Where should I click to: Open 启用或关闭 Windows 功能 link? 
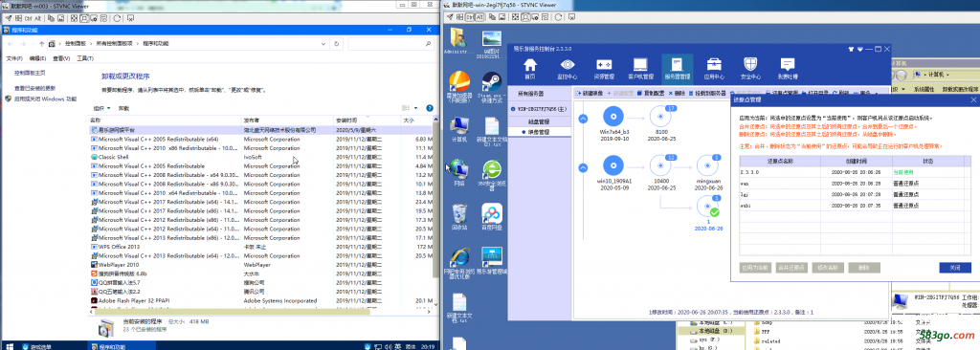[45, 98]
